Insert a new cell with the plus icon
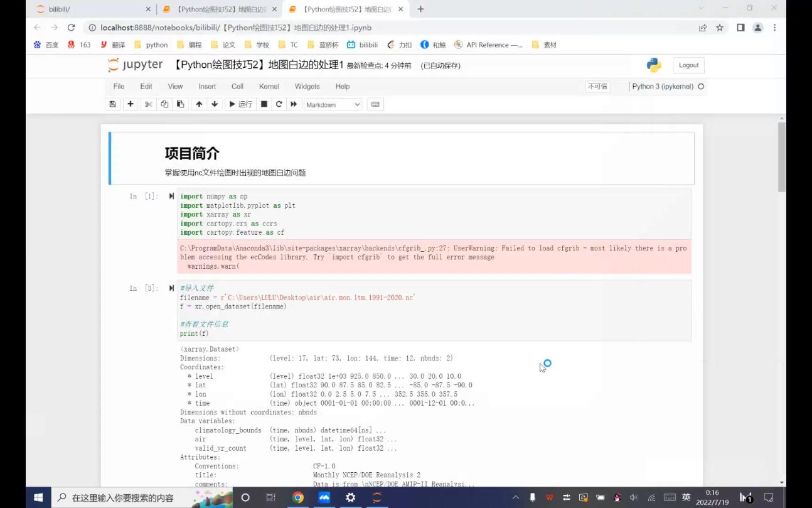The image size is (812, 508). pyautogui.click(x=130, y=104)
